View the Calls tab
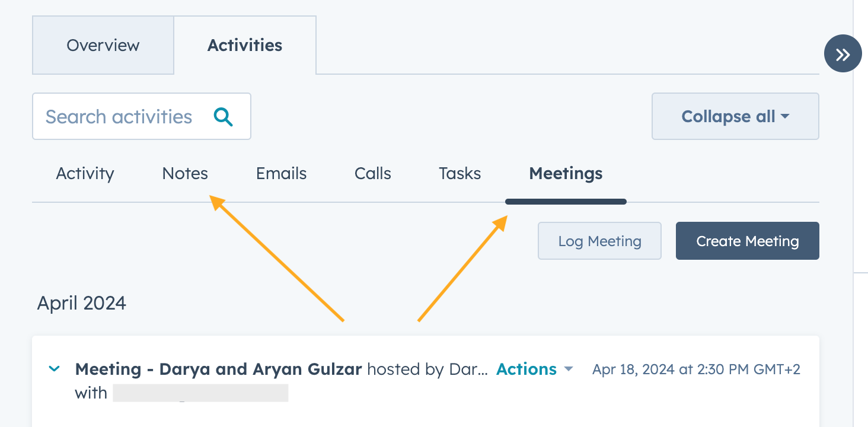The width and height of the screenshot is (868, 427). coord(373,174)
